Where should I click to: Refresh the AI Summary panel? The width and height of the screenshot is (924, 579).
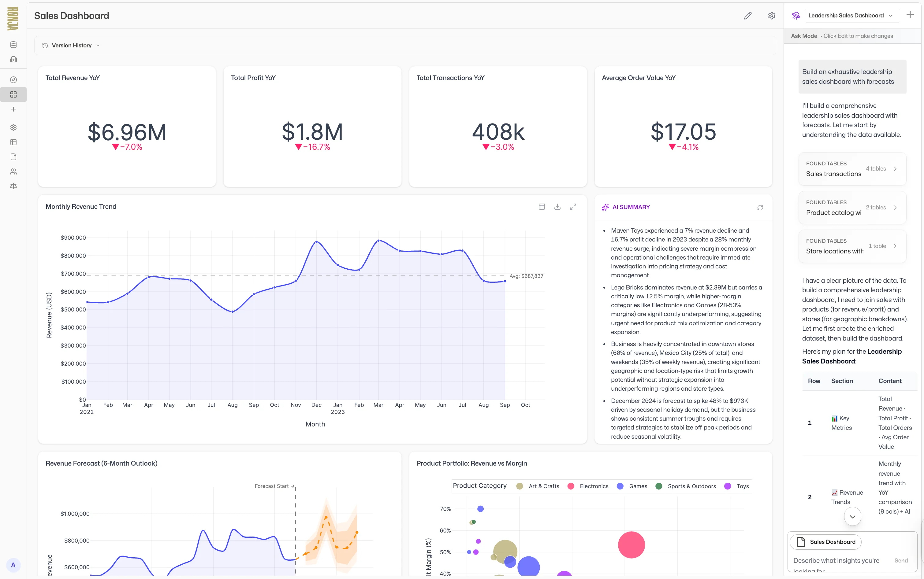760,207
